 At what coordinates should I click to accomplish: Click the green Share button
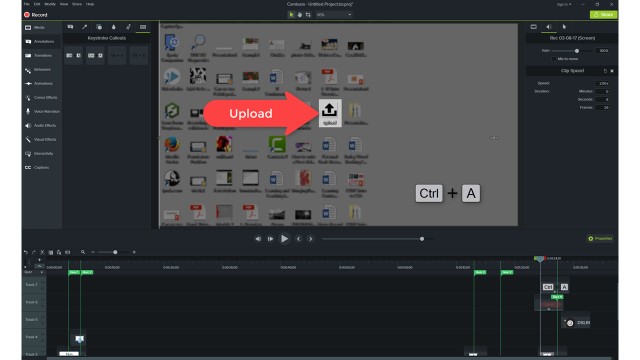[603, 15]
